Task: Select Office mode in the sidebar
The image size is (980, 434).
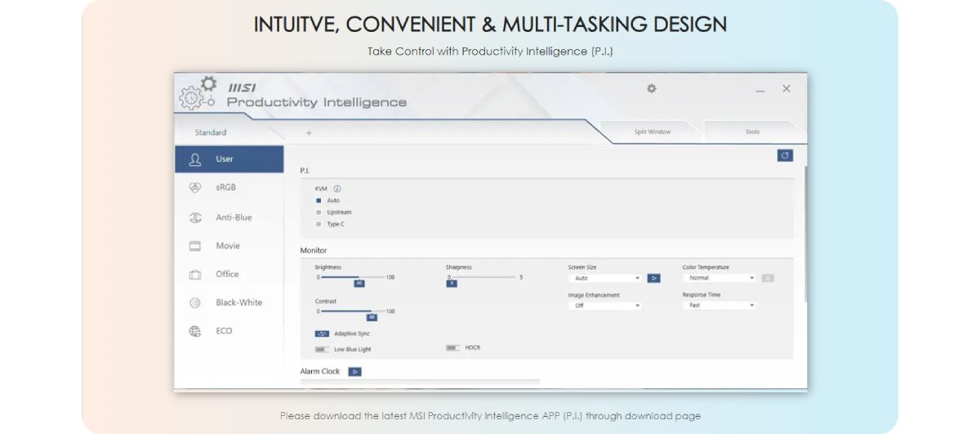Action: click(x=229, y=275)
